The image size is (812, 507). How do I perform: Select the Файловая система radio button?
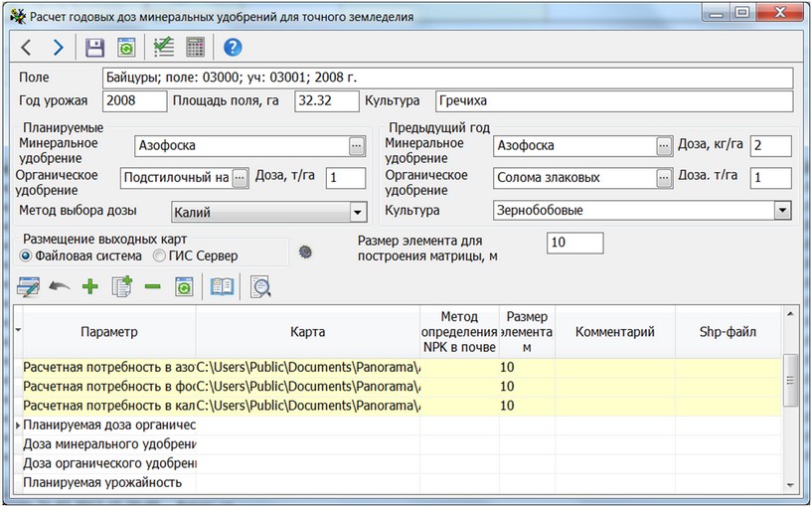[27, 255]
